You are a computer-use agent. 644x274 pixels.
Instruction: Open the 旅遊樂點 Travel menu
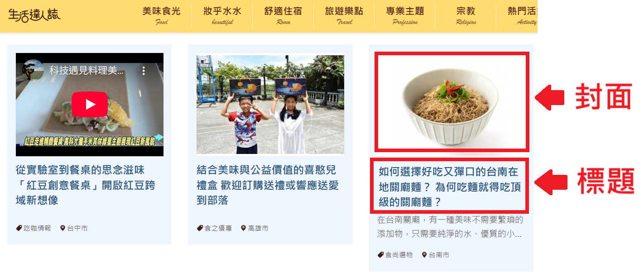pyautogui.click(x=344, y=15)
